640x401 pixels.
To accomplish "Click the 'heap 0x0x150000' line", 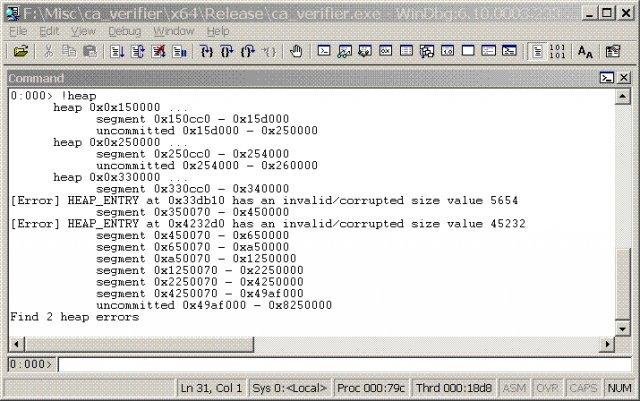I will (x=121, y=107).
